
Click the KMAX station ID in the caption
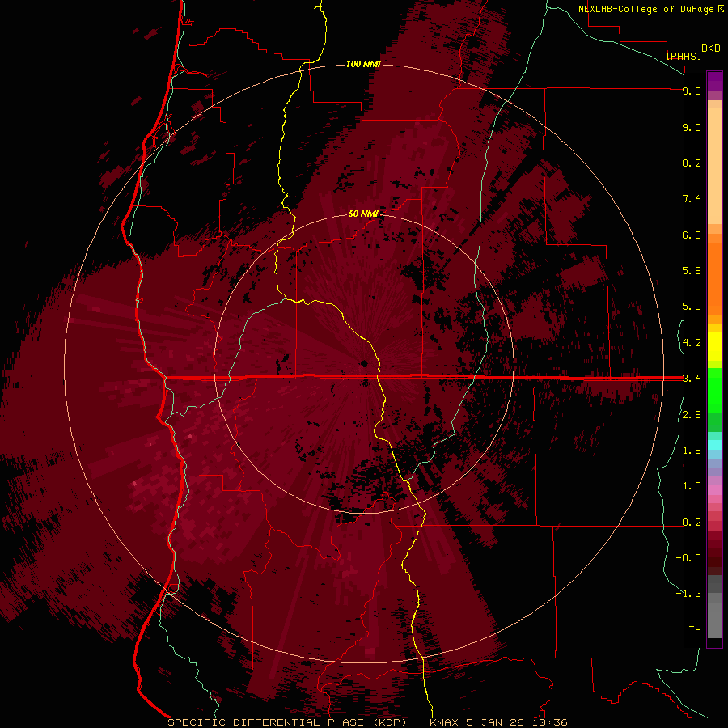tap(444, 722)
